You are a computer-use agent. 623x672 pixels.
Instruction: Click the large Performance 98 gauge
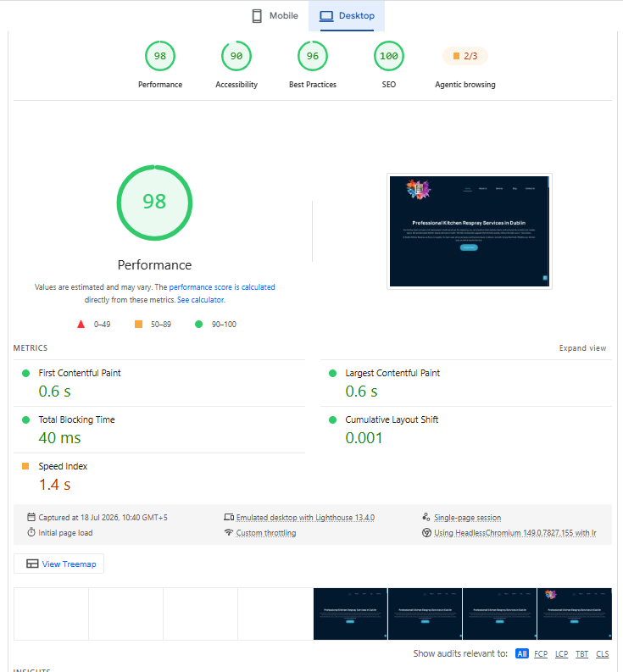coord(154,203)
